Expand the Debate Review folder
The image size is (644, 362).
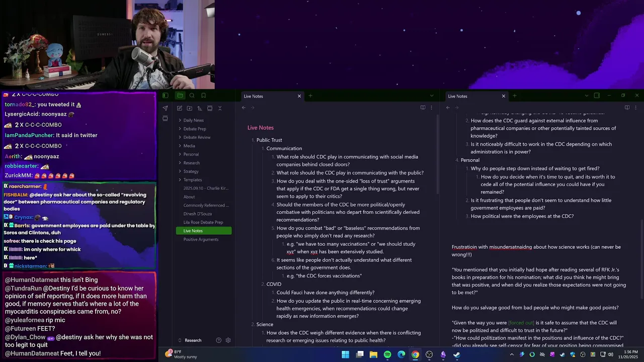click(x=204, y=137)
